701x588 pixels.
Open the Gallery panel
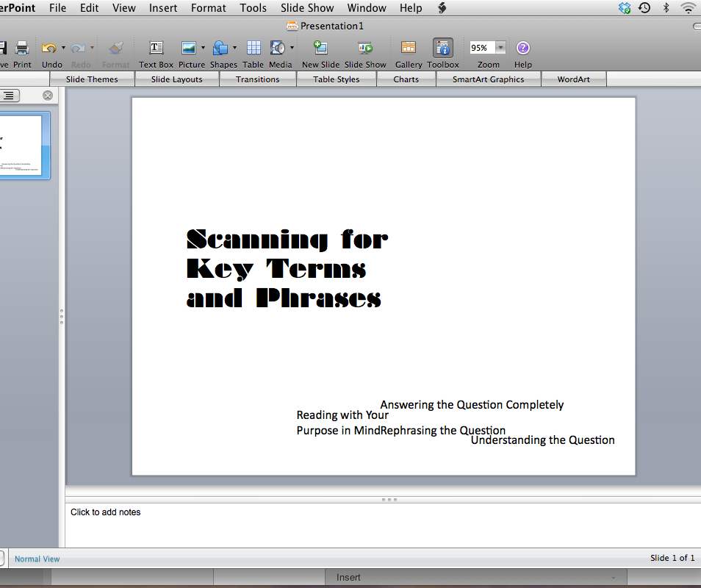(409, 49)
